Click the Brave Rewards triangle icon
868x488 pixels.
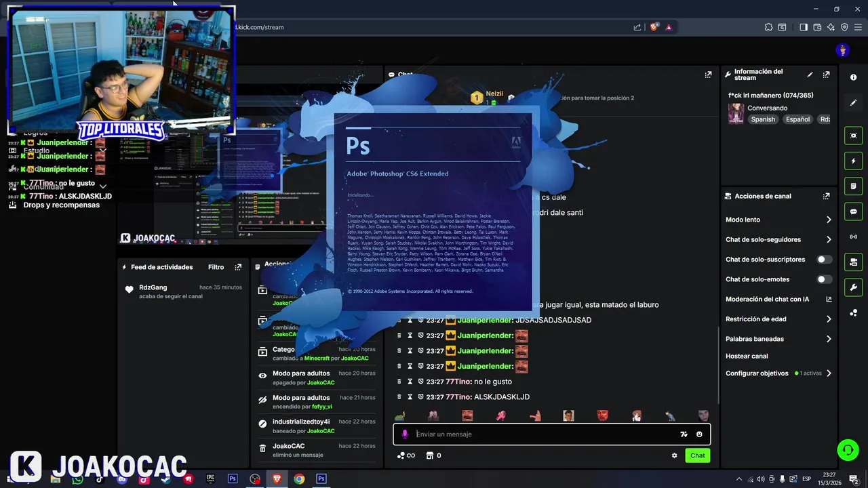point(669,27)
